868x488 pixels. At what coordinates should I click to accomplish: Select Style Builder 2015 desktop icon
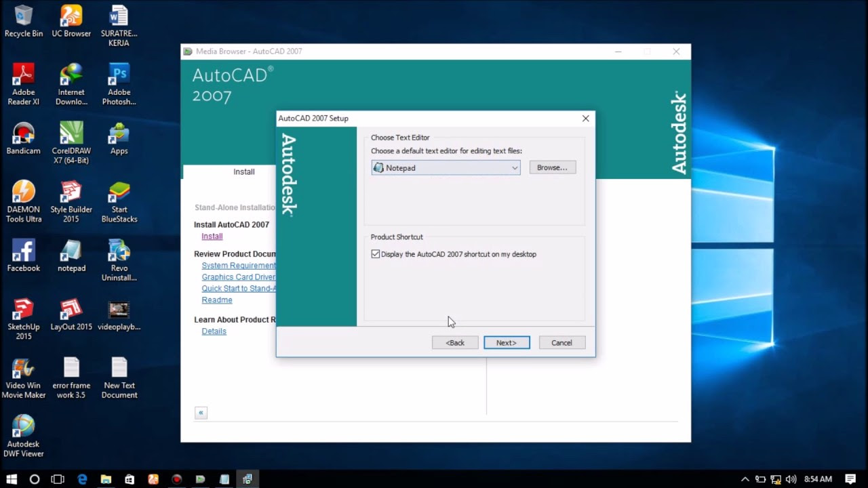pyautogui.click(x=71, y=201)
